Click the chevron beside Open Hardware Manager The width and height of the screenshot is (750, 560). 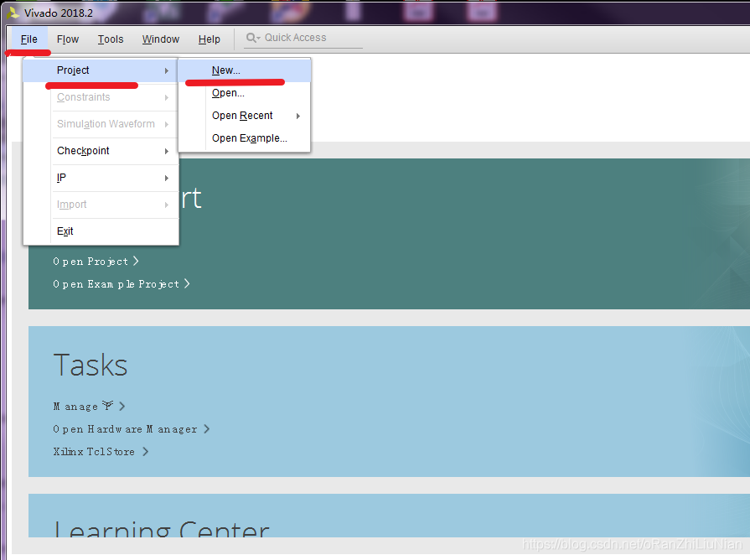pyautogui.click(x=207, y=428)
